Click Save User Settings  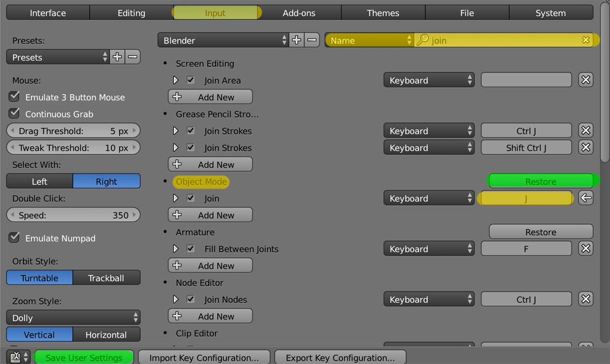(83, 357)
